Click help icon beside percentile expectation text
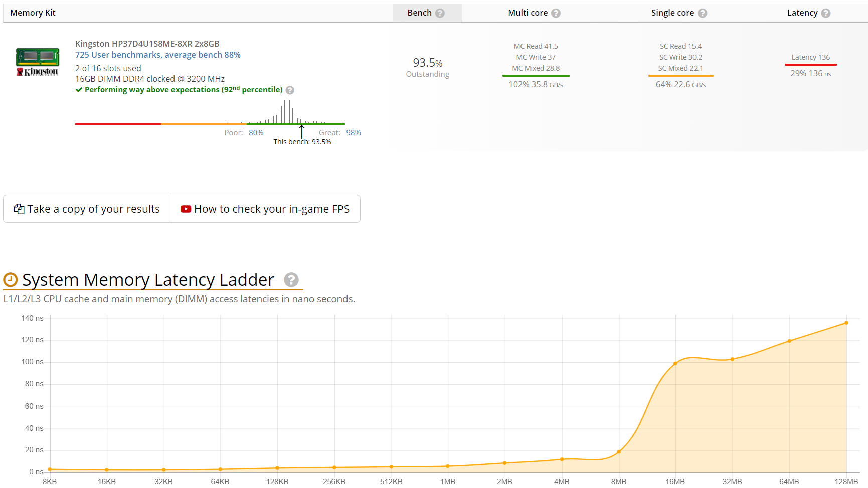 point(290,90)
